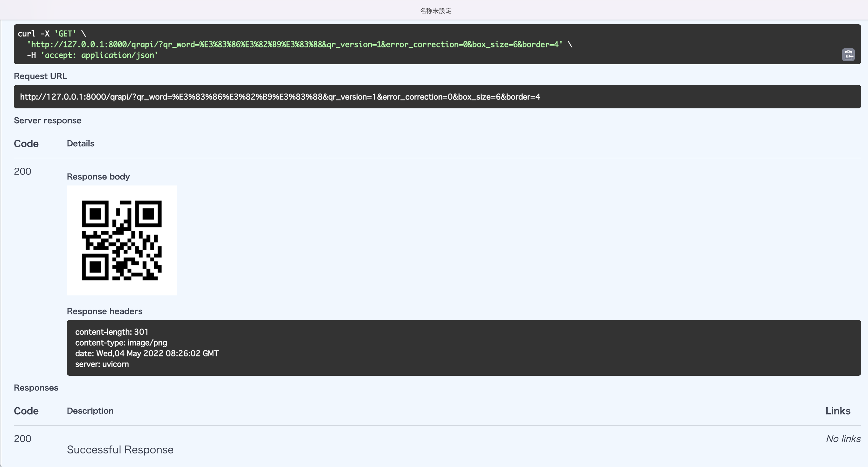Click the 'No links' text
The image size is (868, 467).
click(x=843, y=439)
